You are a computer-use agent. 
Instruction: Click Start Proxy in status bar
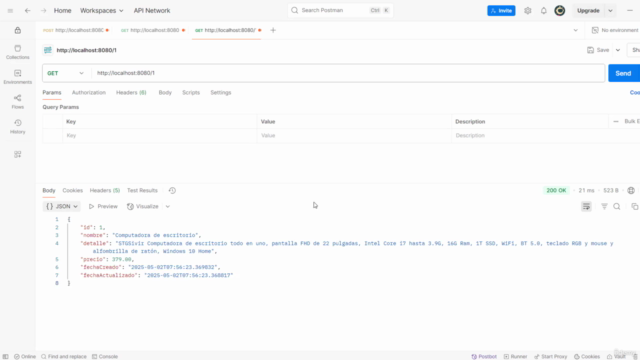[x=551, y=357]
